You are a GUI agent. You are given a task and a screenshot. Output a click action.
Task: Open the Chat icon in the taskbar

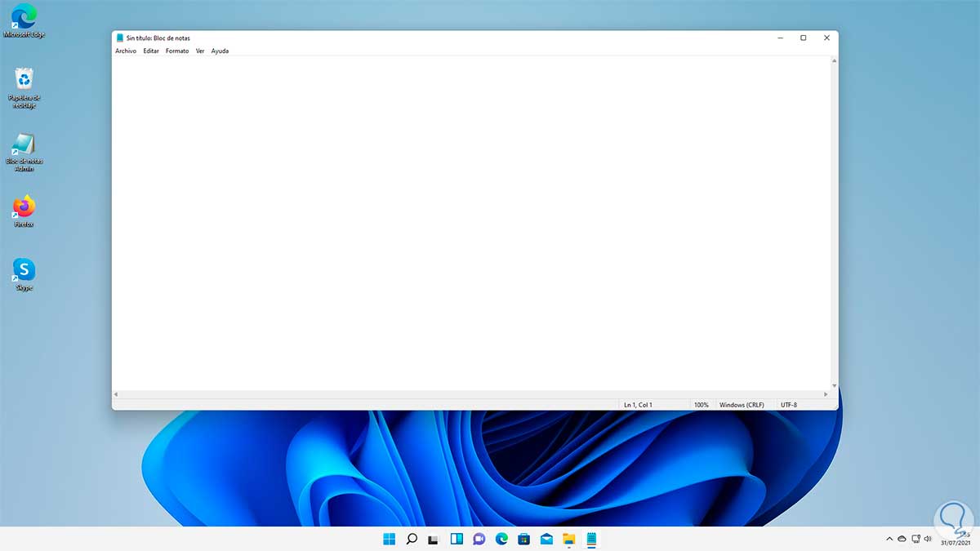click(x=479, y=539)
